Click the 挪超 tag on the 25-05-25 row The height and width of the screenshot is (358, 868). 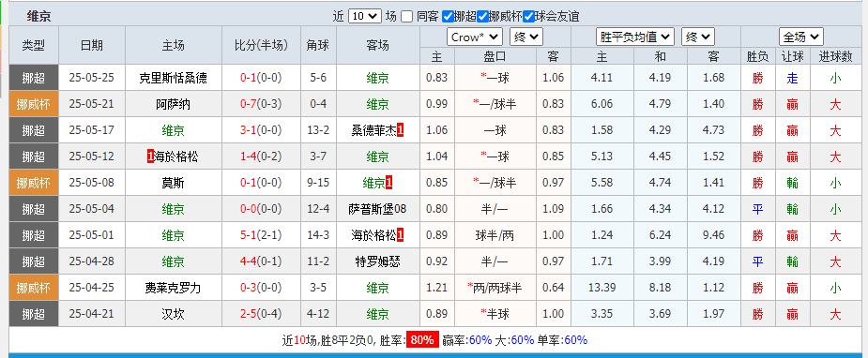pyautogui.click(x=34, y=78)
